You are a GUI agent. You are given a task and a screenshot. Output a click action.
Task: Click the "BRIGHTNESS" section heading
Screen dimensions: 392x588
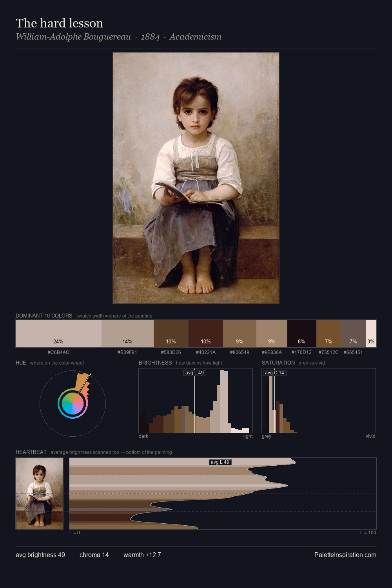[155, 363]
